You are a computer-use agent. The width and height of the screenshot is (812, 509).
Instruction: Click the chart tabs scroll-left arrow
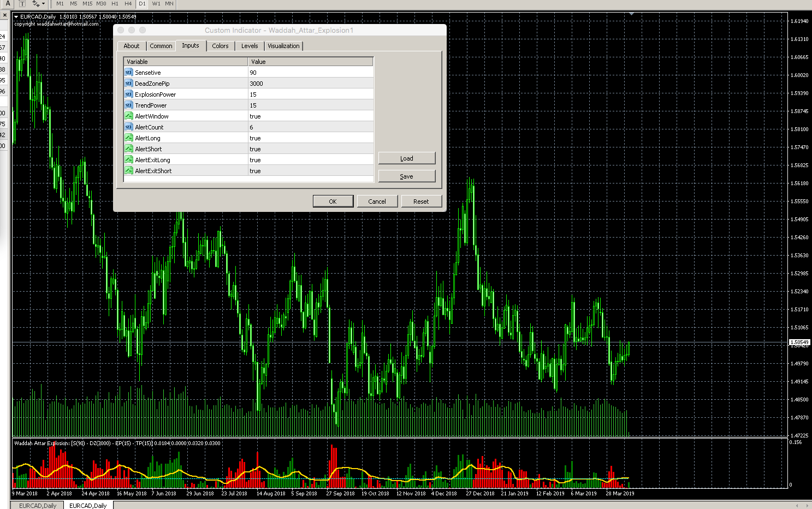(797, 505)
